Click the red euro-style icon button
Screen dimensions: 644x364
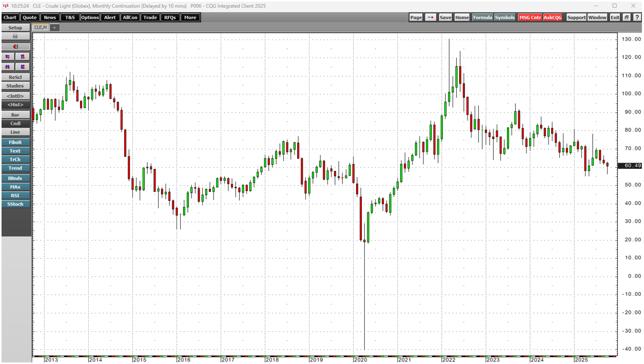tap(15, 47)
